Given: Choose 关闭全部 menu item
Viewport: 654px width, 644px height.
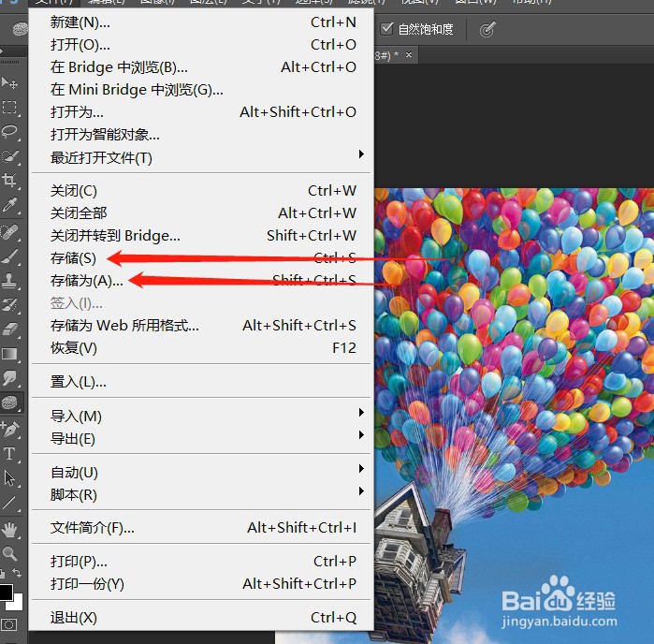Looking at the screenshot, I should point(201,213).
